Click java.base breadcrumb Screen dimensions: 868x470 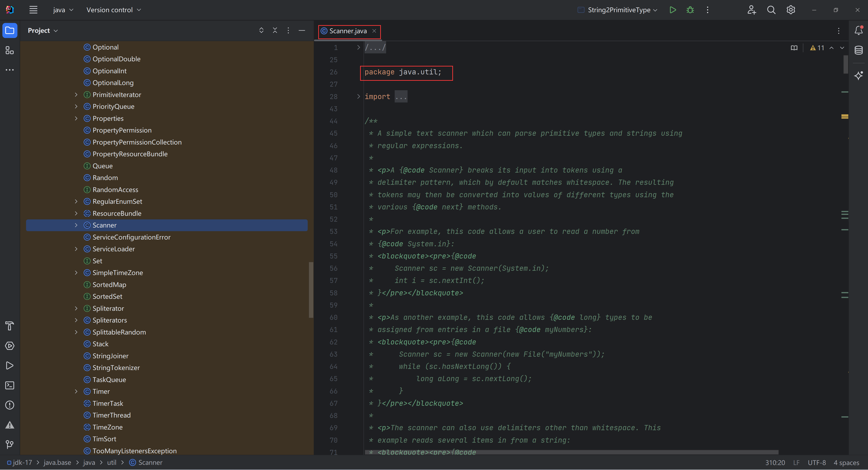57,463
